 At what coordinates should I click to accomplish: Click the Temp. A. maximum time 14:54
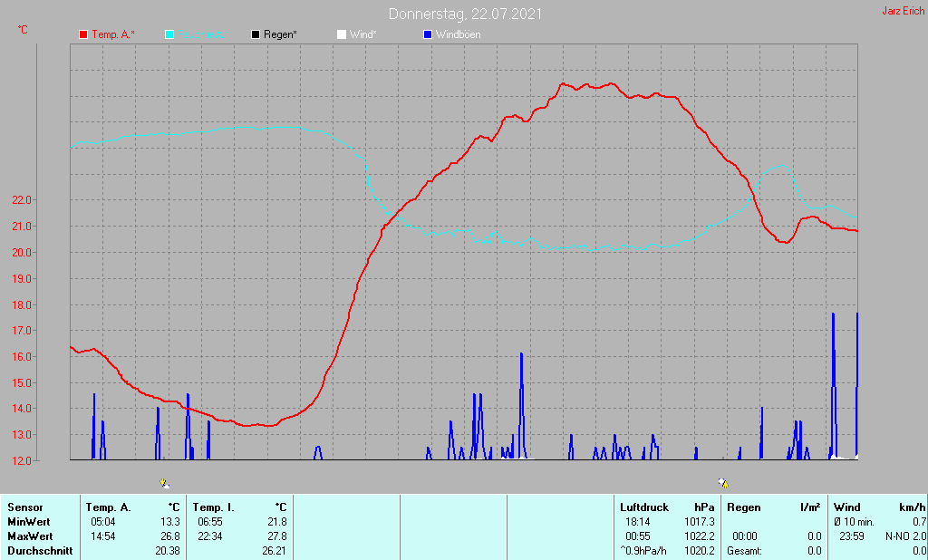pos(103,536)
